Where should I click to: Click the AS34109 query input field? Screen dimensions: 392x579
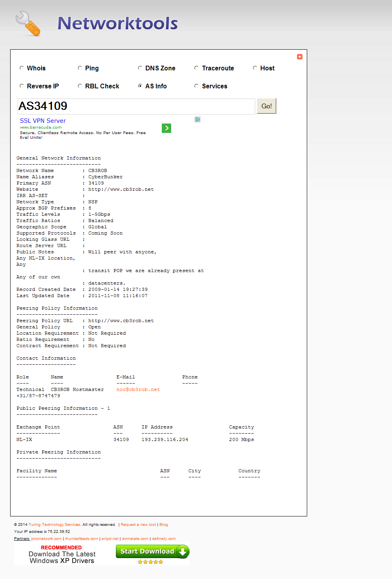[136, 106]
